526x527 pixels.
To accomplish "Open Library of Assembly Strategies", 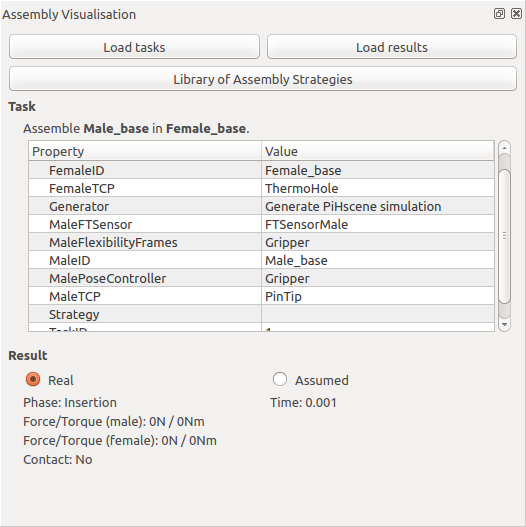I will tap(263, 79).
